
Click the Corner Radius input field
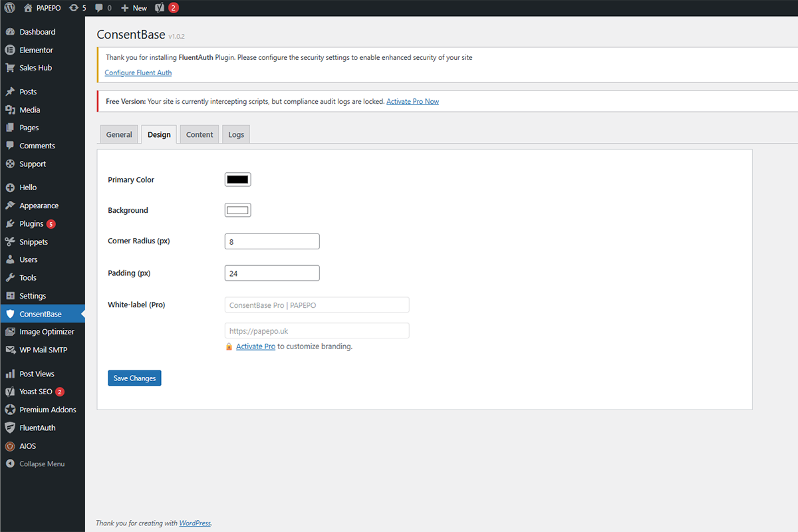[271, 241]
